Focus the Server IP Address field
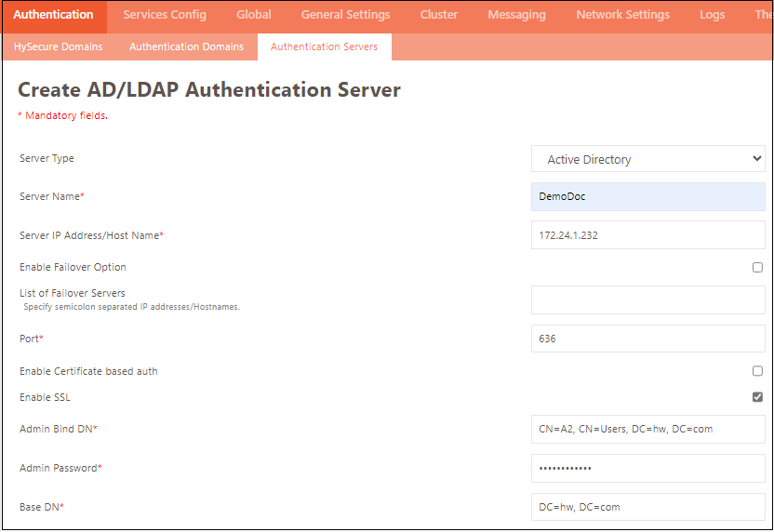Image resolution: width=774 pixels, height=532 pixels. [x=647, y=235]
